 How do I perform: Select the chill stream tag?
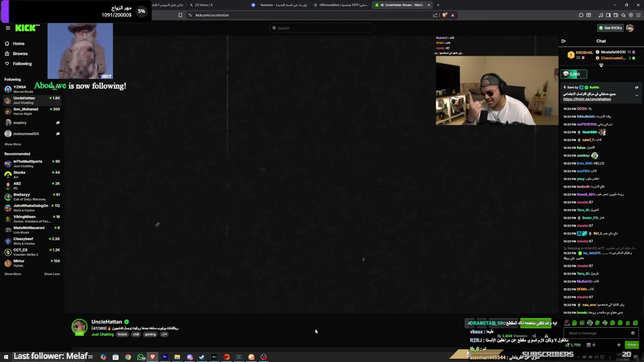tap(136, 334)
